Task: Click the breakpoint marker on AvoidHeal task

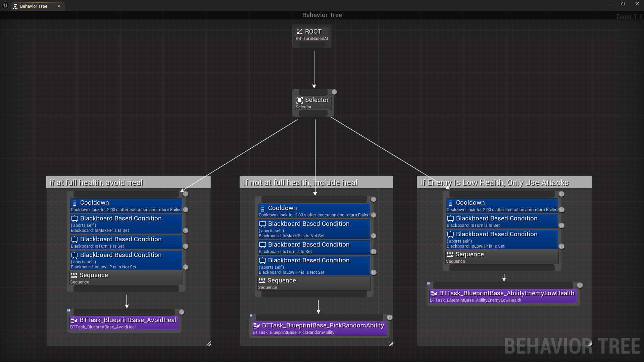Action: point(69,311)
